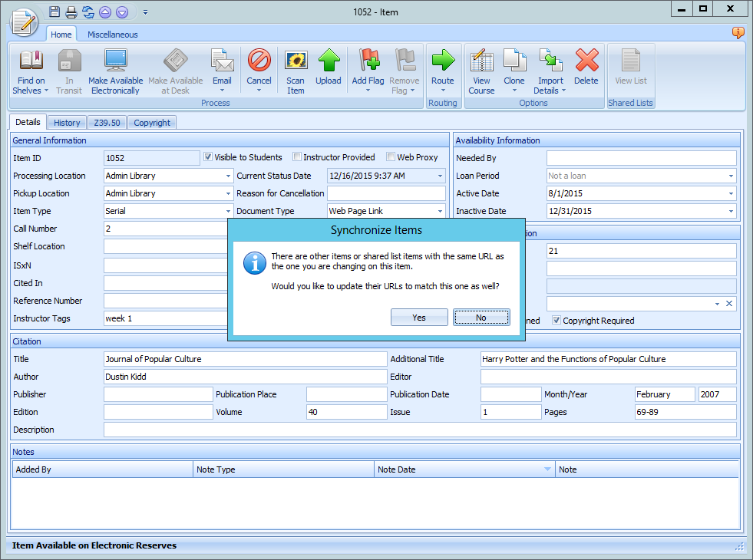Click the Scan Item icon
Screen dimensions: 753x560
296,69
